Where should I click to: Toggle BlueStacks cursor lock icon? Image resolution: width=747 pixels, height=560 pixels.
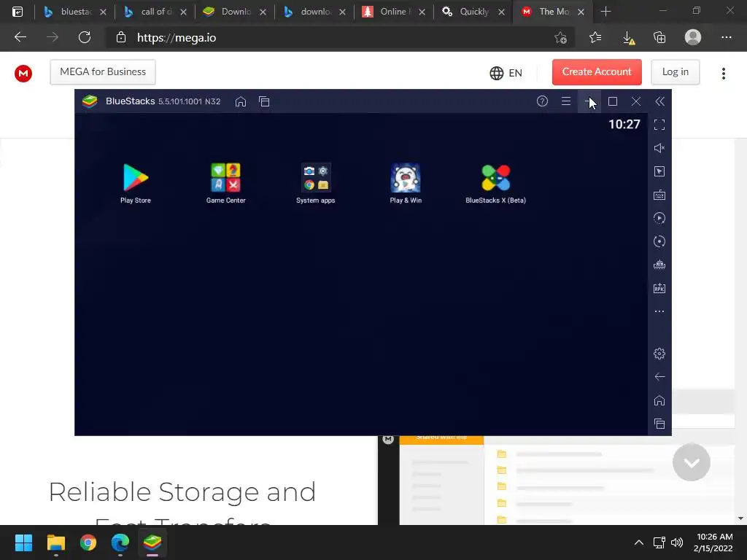(659, 171)
